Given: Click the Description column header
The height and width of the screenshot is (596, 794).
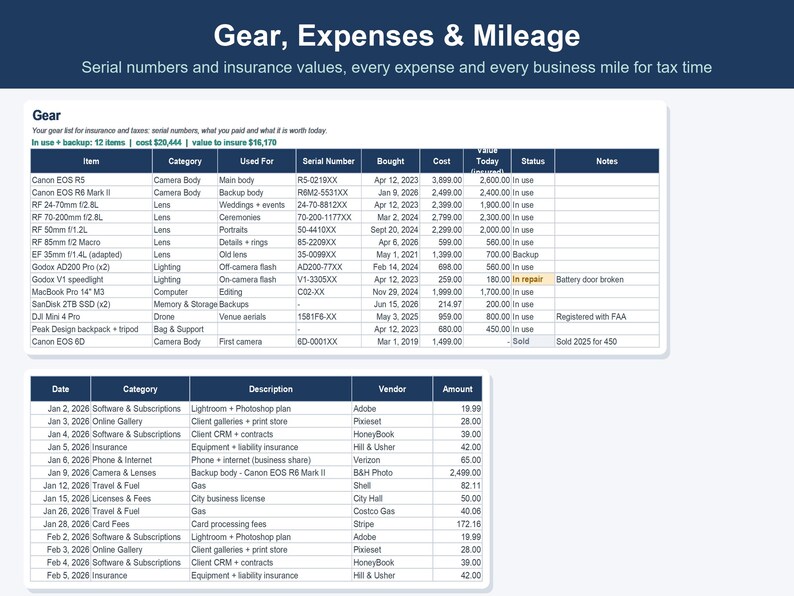Looking at the screenshot, I should tap(270, 389).
